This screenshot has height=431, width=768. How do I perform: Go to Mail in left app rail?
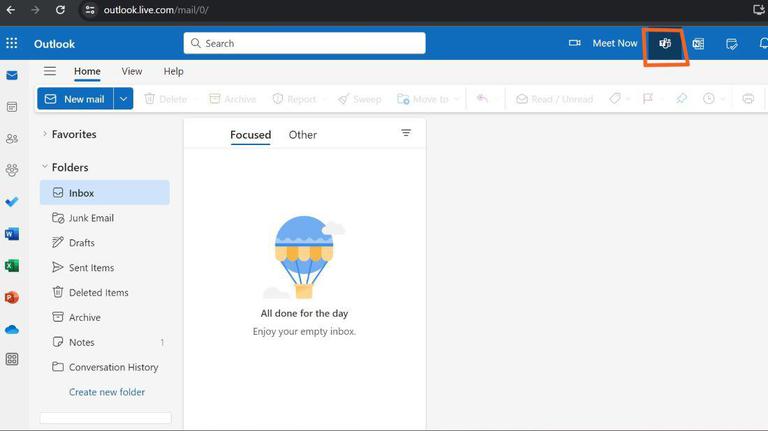(x=12, y=75)
